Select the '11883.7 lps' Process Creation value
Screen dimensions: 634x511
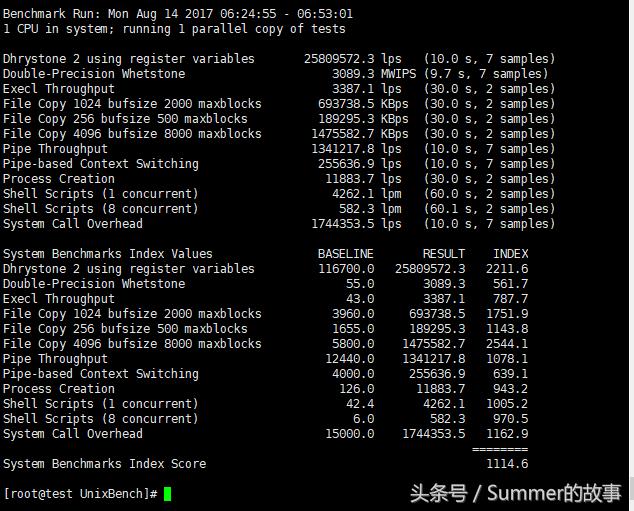[x=363, y=179]
